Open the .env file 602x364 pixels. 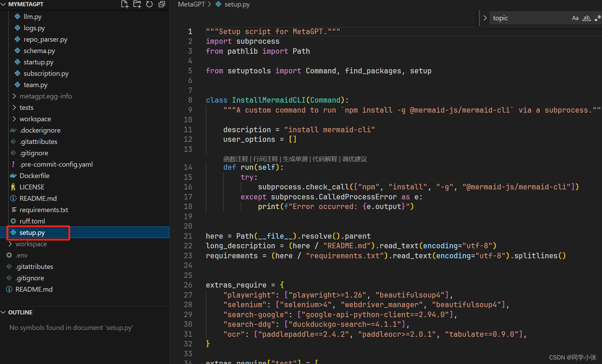(x=21, y=255)
